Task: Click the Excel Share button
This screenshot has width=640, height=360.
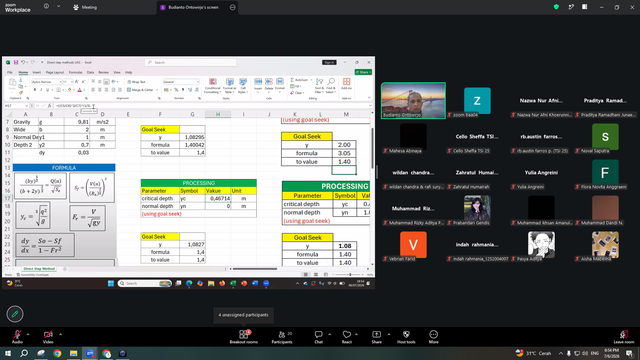Action: 363,72
